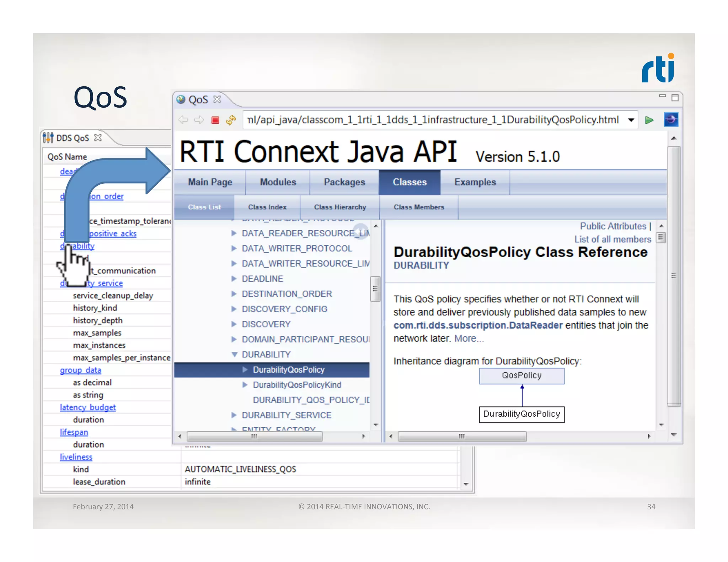Close the DDS QoS view tab
This screenshot has width=728, height=562.
click(98, 138)
